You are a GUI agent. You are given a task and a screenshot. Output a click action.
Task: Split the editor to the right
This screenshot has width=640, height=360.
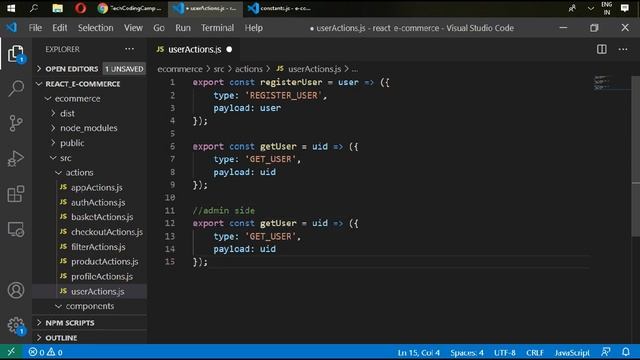click(x=602, y=49)
